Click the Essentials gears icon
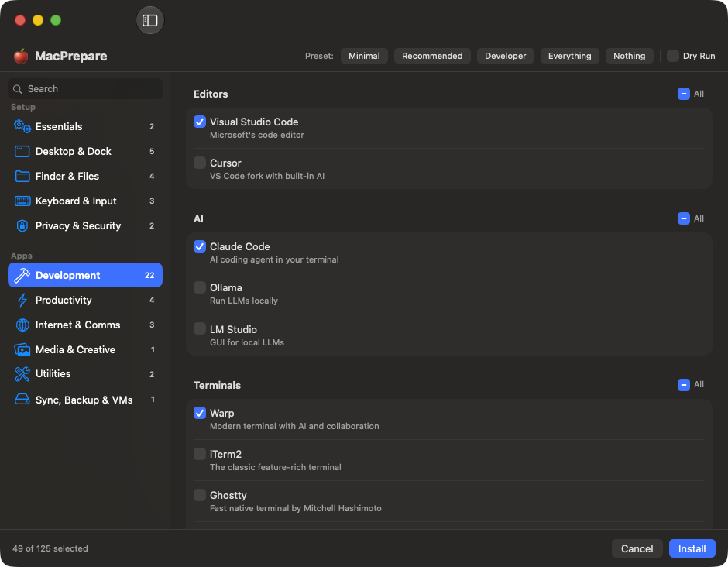 click(22, 126)
